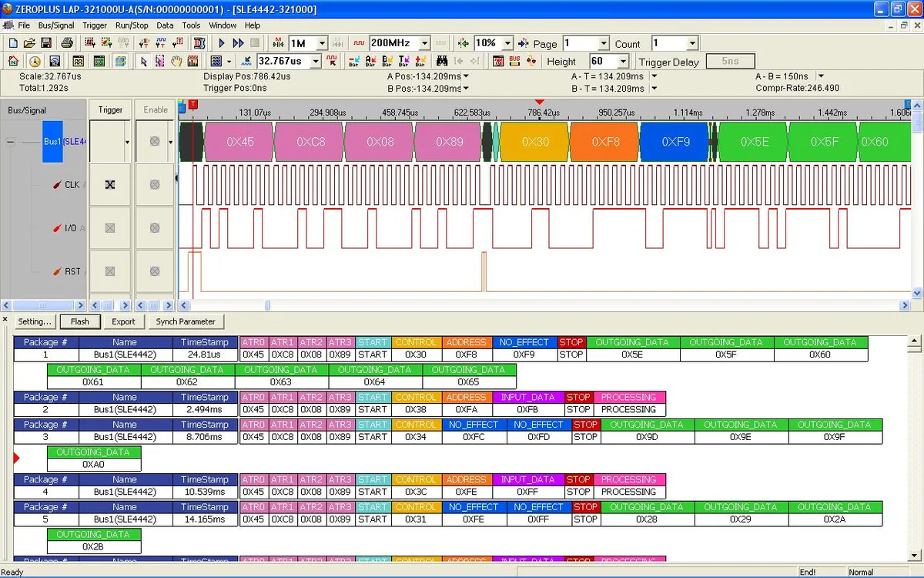Click the home icon in the second toolbar
The height and width of the screenshot is (578, 924).
click(13, 62)
